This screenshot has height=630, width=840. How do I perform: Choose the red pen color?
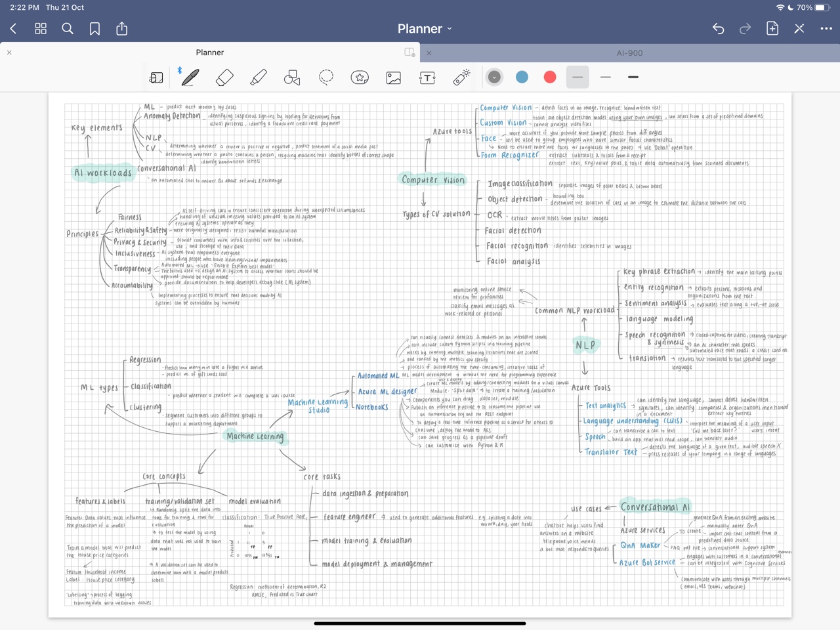click(x=550, y=77)
